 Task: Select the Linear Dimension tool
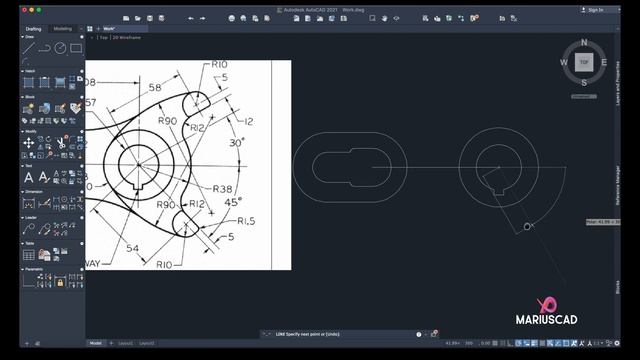coord(29,203)
